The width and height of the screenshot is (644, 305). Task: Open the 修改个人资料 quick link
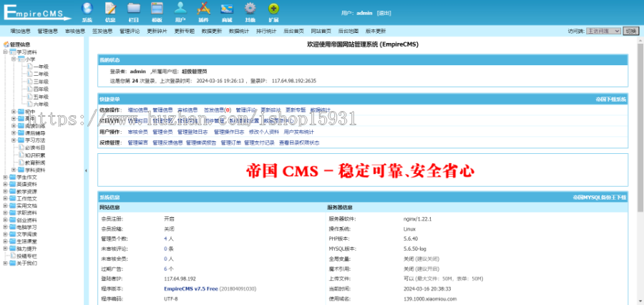click(x=263, y=132)
